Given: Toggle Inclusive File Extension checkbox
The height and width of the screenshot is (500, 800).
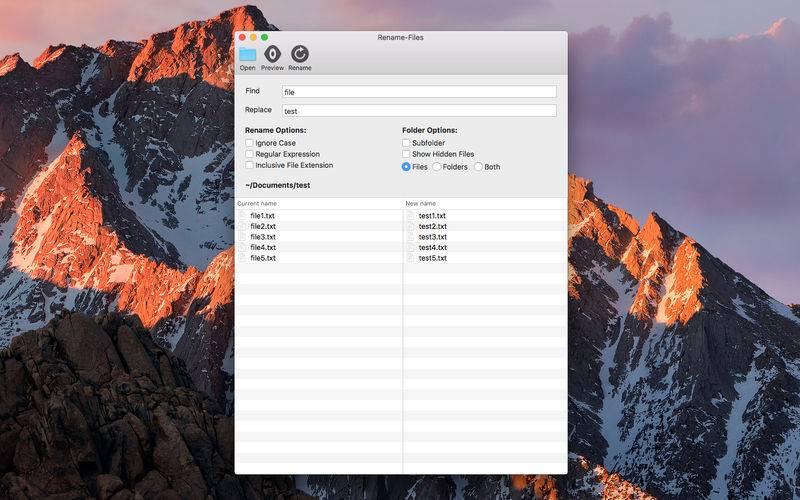Looking at the screenshot, I should [x=249, y=165].
